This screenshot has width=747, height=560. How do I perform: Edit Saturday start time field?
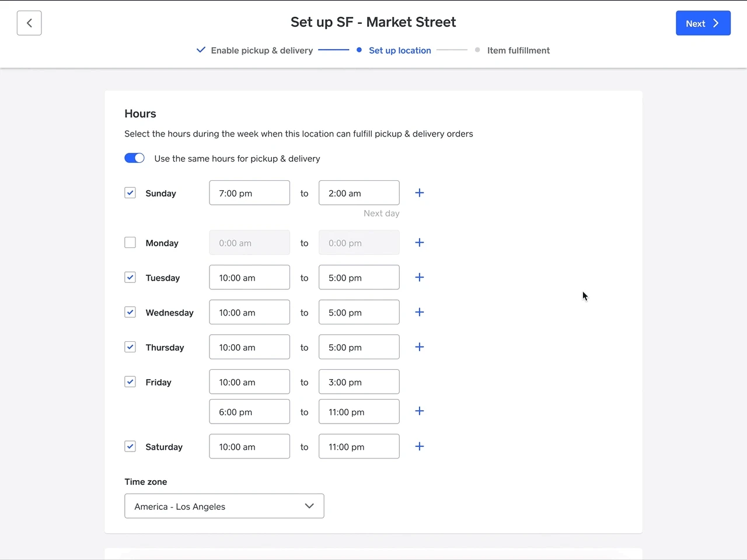(250, 447)
